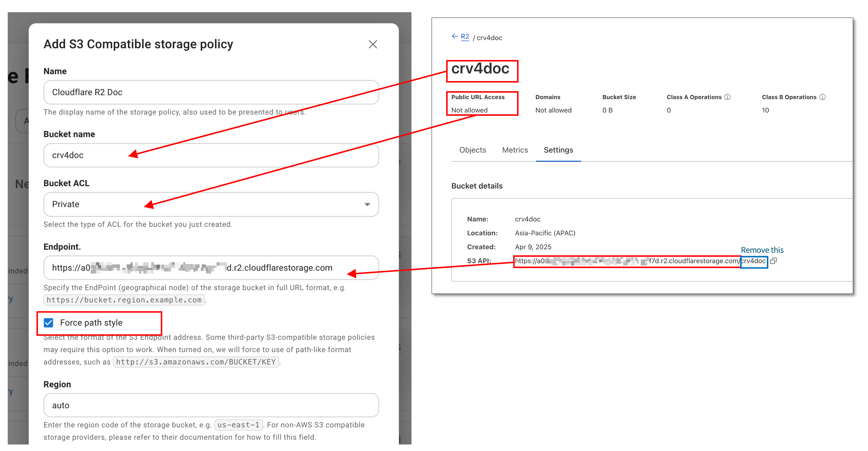Copy the S3 API URL

774,261
